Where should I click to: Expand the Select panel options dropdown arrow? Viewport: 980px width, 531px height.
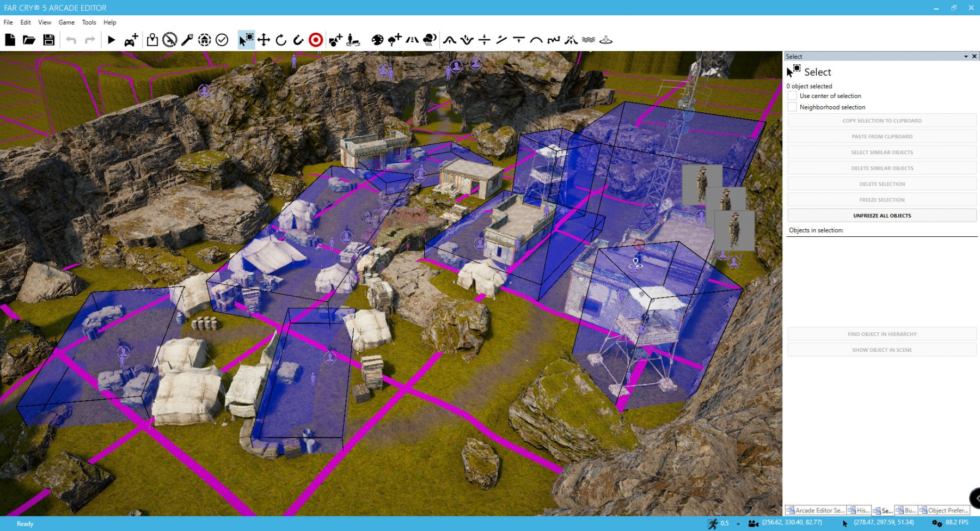(966, 57)
